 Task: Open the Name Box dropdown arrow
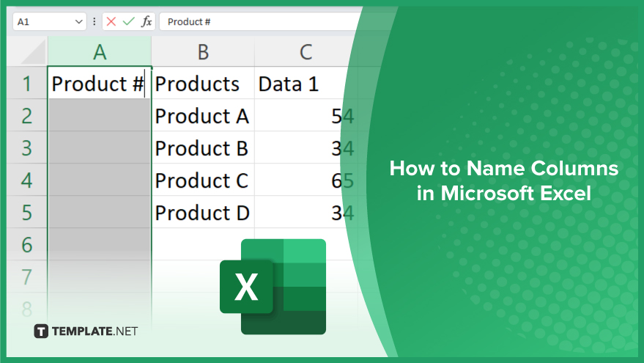[x=79, y=22]
